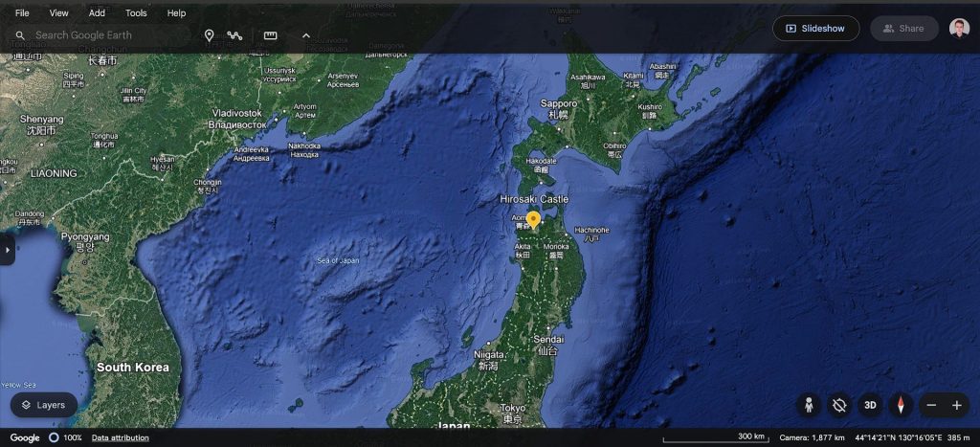This screenshot has width=980, height=447.
Task: Open the File menu
Action: coord(22,13)
